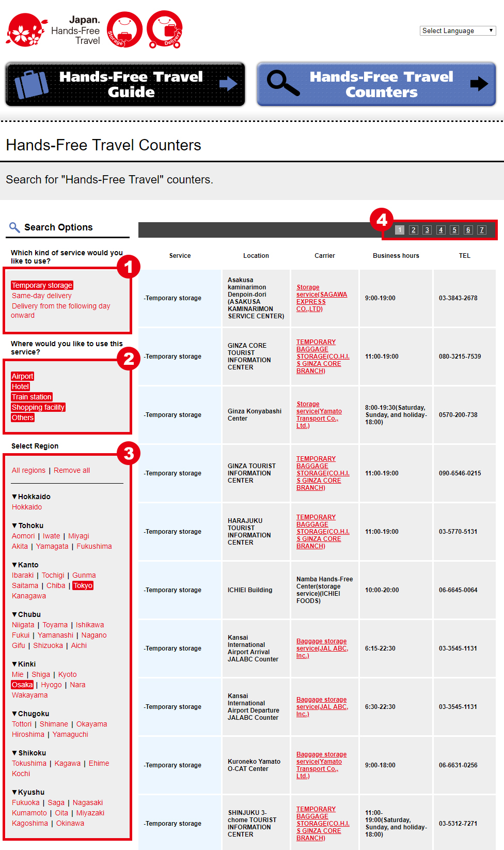Go to results page 2
504x850 pixels.
click(414, 230)
